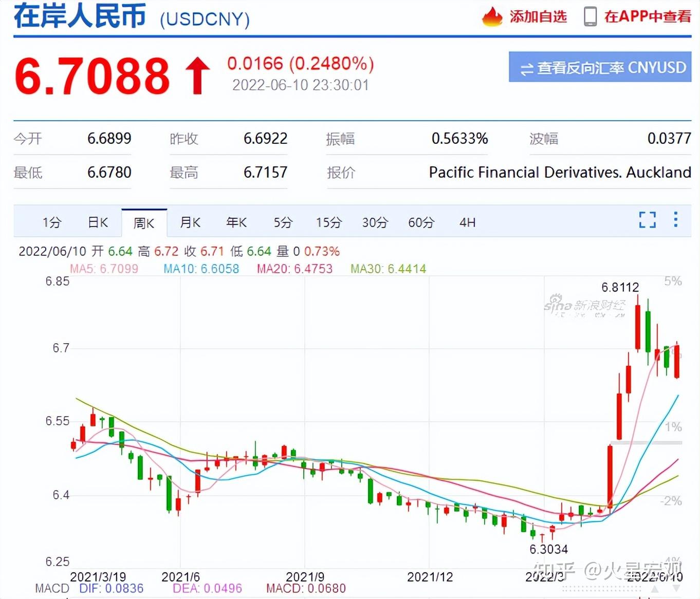700x599 pixels.
Task: Open 在APP中查看 link
Action: pos(648,16)
